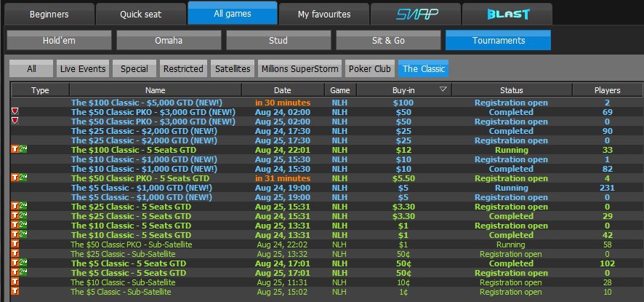Filter tournaments by Restricted
The width and height of the screenshot is (644, 302).
point(183,68)
